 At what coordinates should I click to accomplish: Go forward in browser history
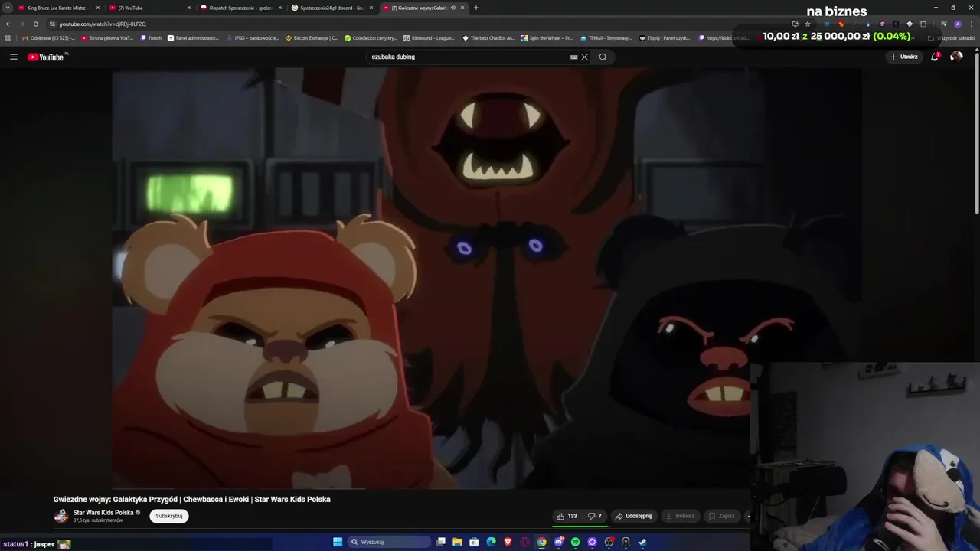[x=21, y=24]
